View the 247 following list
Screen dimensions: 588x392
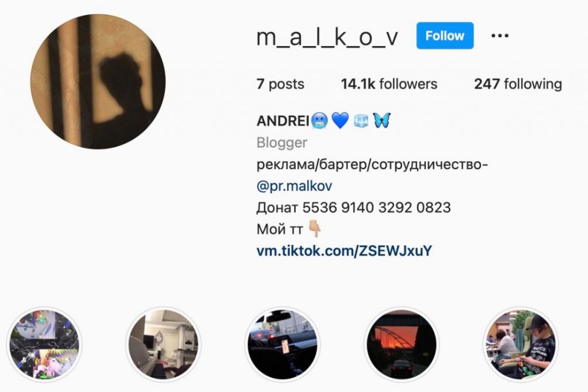coord(518,84)
